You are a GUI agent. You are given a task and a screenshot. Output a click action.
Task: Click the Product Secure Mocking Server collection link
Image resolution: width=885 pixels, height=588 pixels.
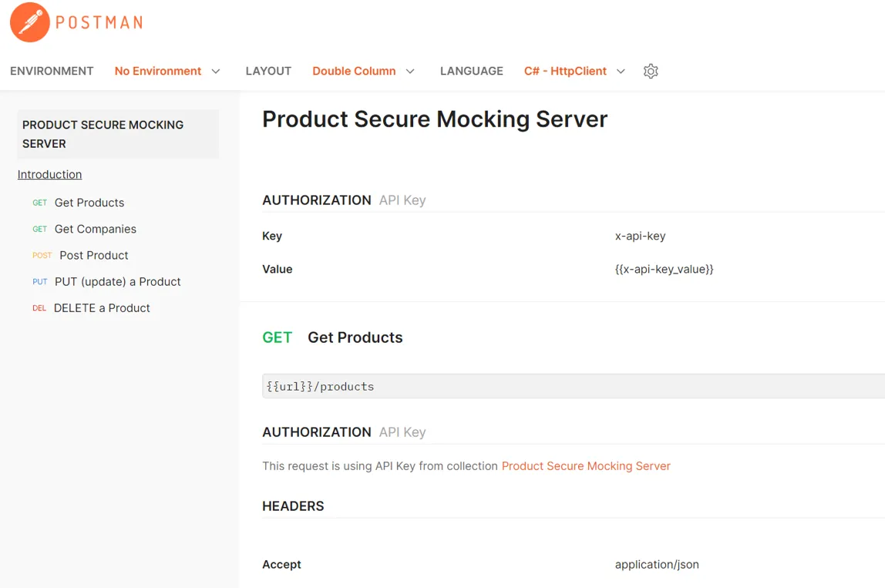[586, 466]
